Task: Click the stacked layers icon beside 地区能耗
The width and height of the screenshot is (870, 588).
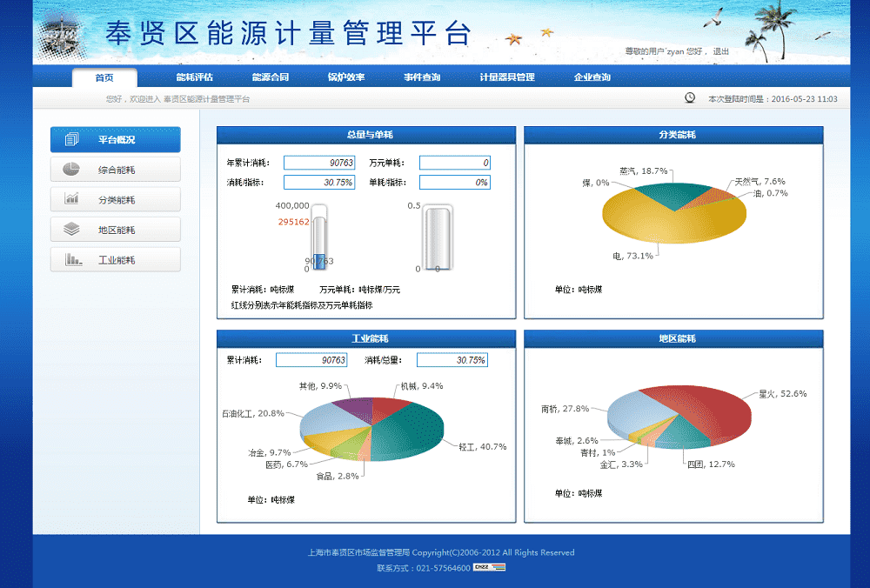Action: (71, 230)
